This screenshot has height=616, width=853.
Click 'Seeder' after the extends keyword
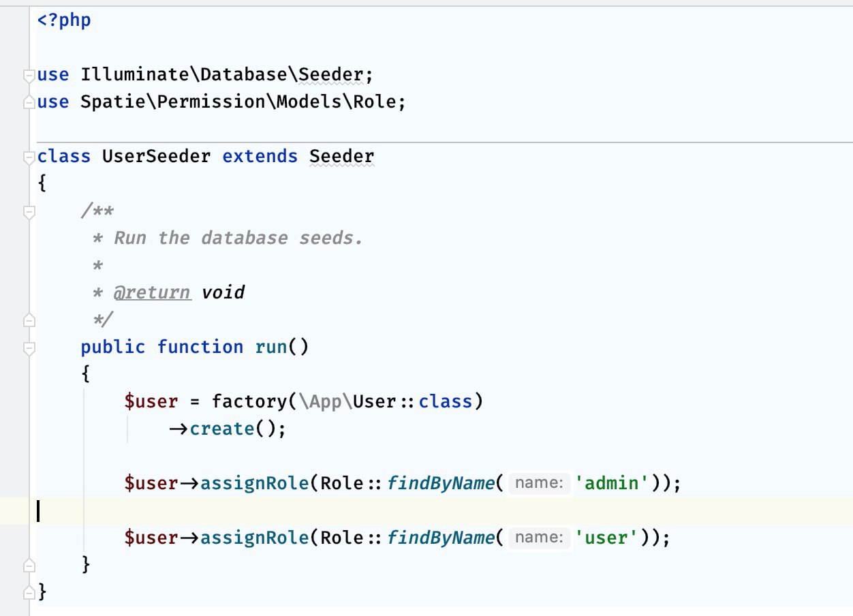click(342, 156)
